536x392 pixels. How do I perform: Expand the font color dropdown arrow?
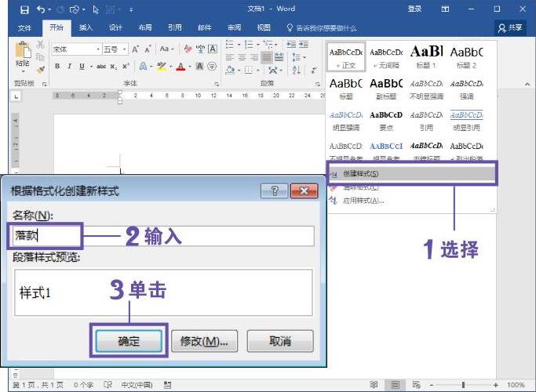pyautogui.click(x=189, y=67)
